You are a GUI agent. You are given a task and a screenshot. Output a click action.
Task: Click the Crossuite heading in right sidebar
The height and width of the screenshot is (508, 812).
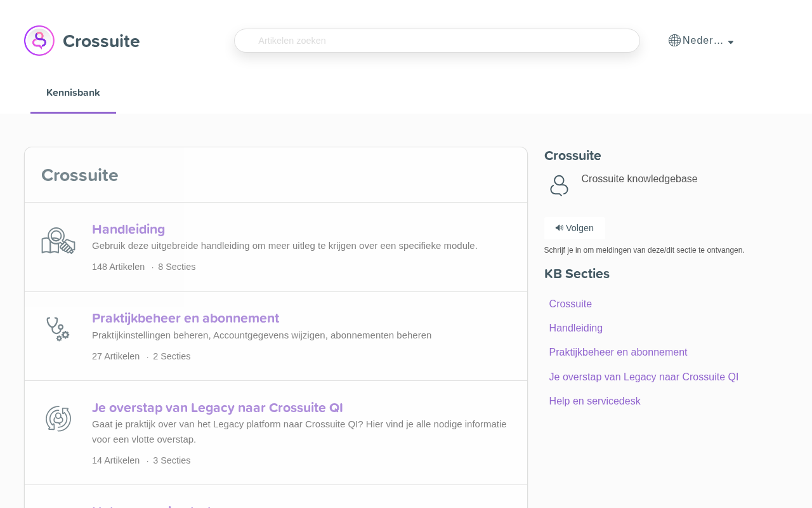pos(573,156)
